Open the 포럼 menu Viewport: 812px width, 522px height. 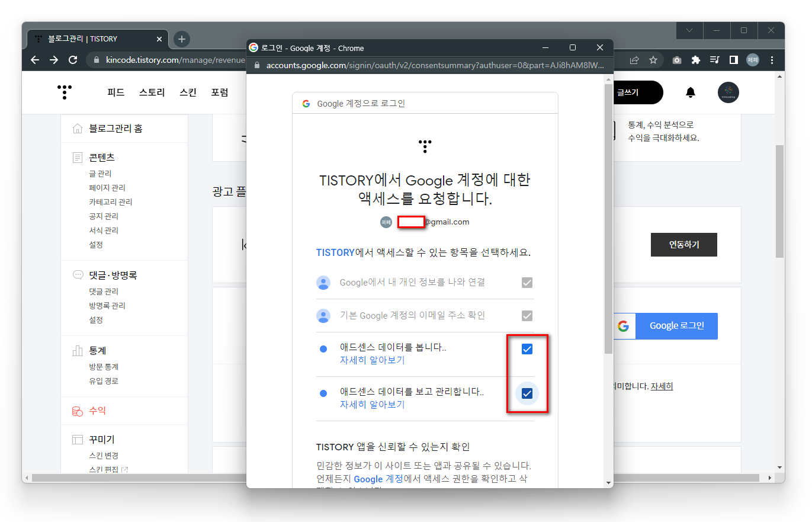point(220,92)
